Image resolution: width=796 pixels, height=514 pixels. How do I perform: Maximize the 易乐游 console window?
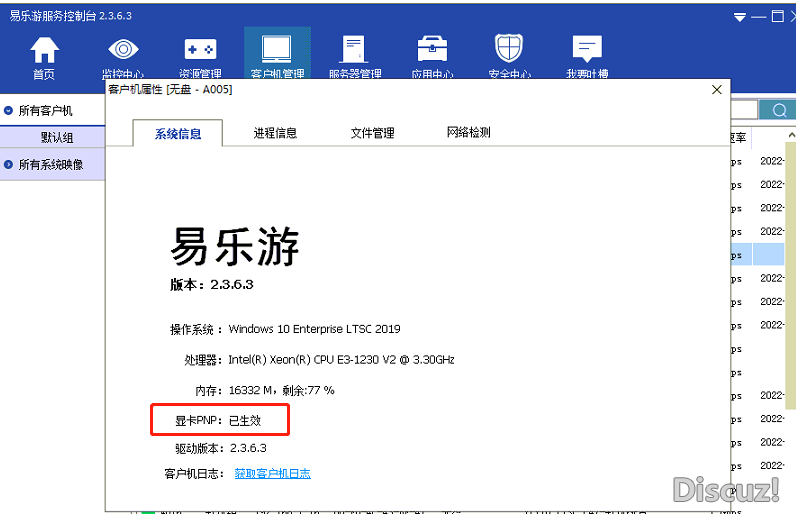(777, 16)
